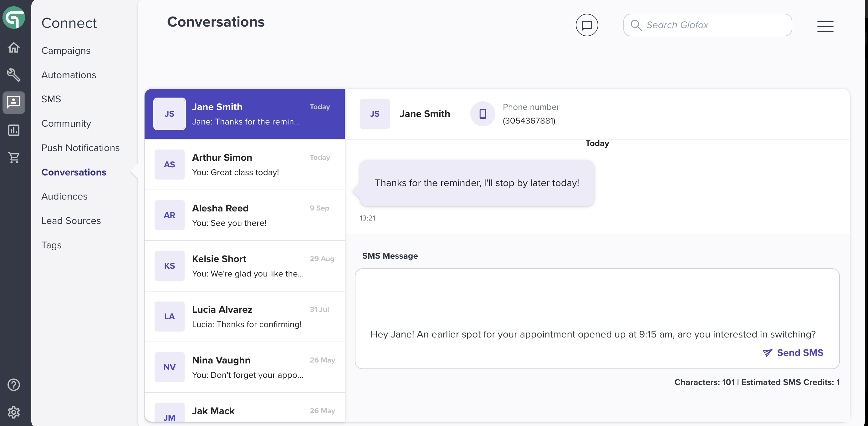Click Jane Smith name in conversation header
This screenshot has height=426, width=868.
tap(425, 114)
